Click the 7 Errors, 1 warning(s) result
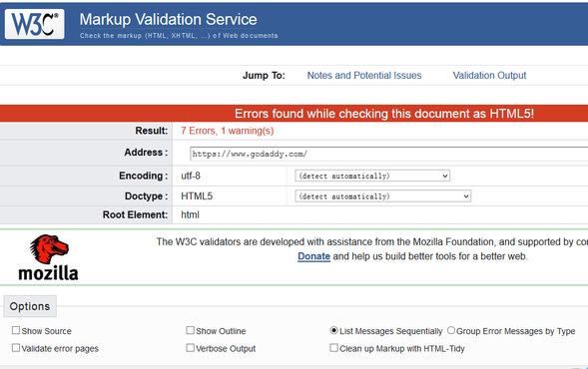 point(228,131)
